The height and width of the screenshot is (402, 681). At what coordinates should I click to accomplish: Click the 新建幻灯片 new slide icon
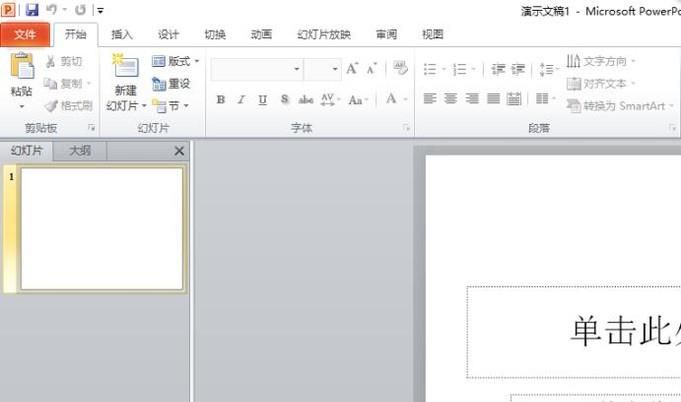coord(126,66)
